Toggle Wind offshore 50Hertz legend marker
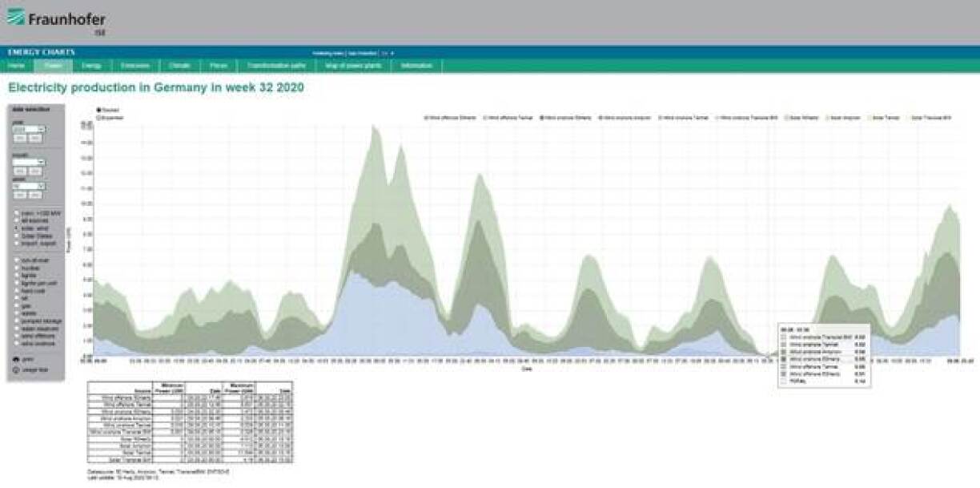The height and width of the screenshot is (488, 980). (x=426, y=117)
